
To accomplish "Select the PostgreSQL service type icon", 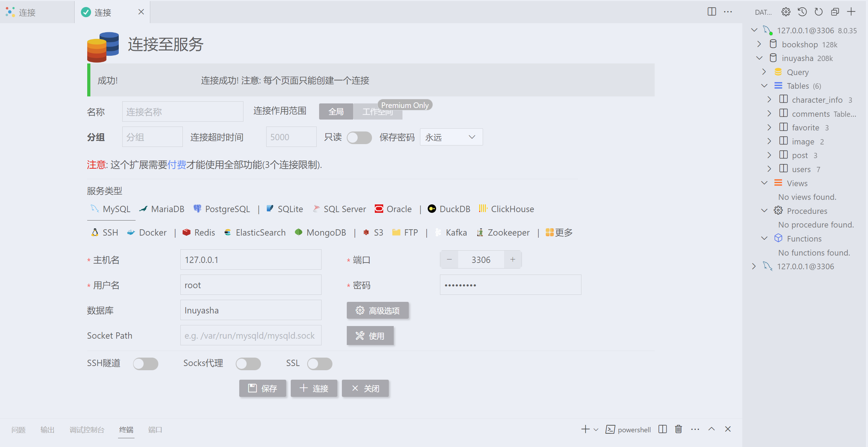I will [x=198, y=209].
